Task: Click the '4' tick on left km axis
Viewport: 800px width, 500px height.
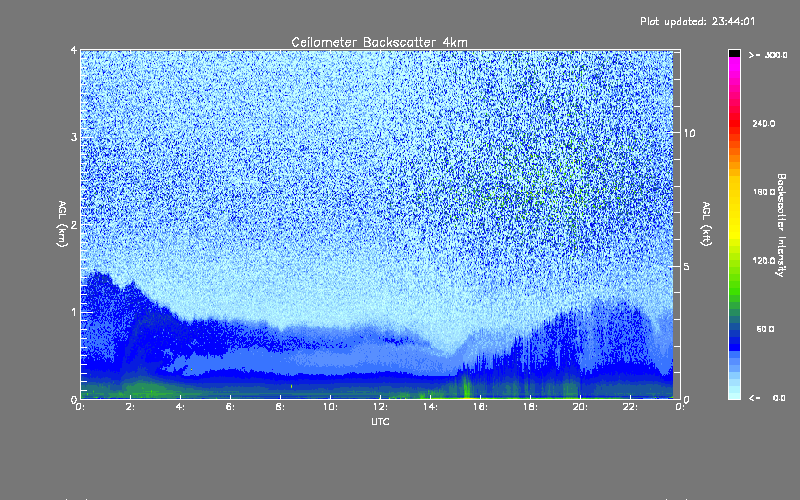Action: (x=74, y=50)
